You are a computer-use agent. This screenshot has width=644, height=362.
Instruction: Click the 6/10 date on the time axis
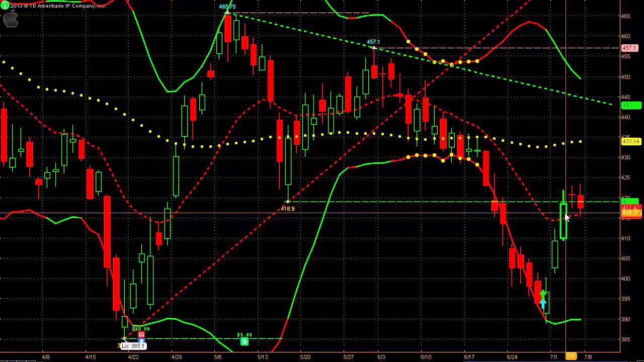(x=426, y=357)
